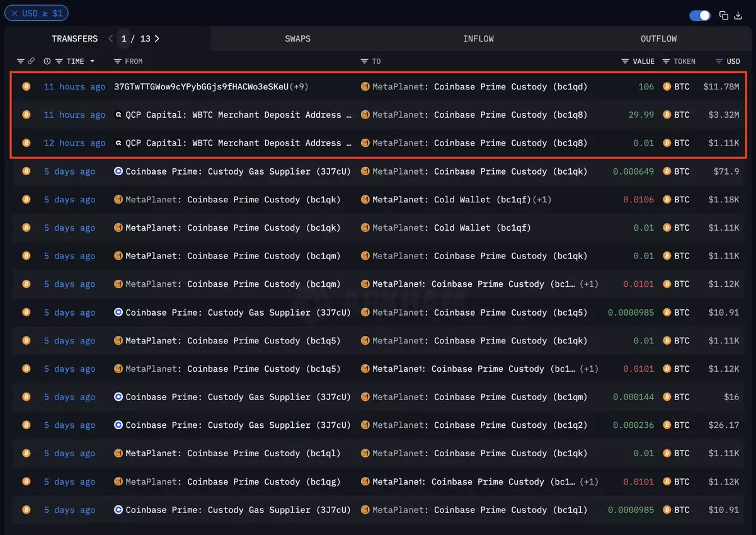Image resolution: width=756 pixels, height=535 pixels.
Task: Open recipient Coinbase Prime Custody (bc1ql)
Action: 479,510
